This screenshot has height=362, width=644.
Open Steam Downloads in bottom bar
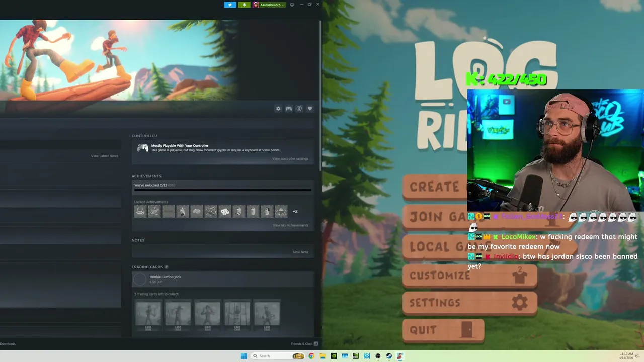click(x=8, y=344)
